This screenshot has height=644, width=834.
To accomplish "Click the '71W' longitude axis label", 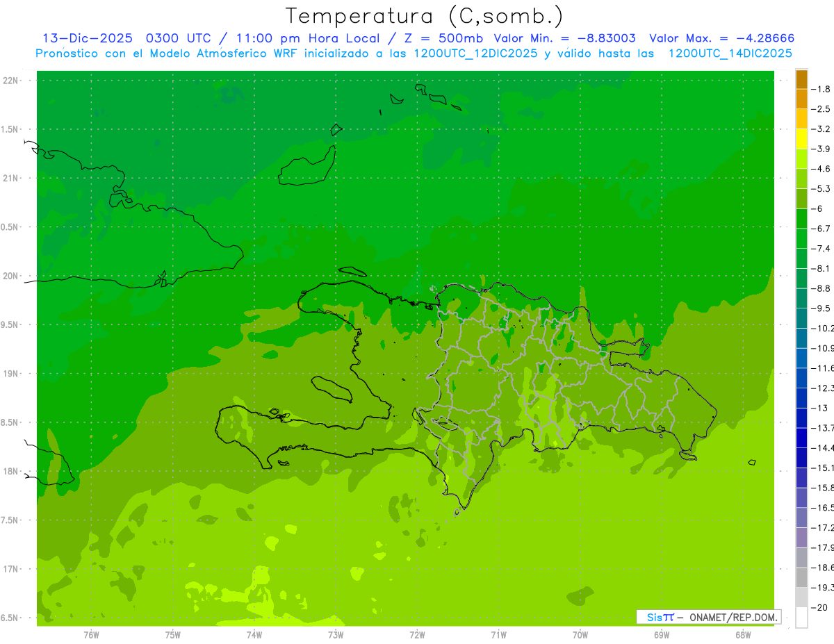I will [498, 634].
